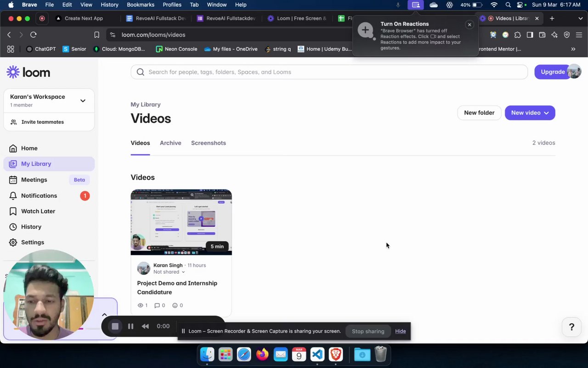The height and width of the screenshot is (368, 588).
Task: Open the Brave extensions puzzle icon
Action: 518,34
